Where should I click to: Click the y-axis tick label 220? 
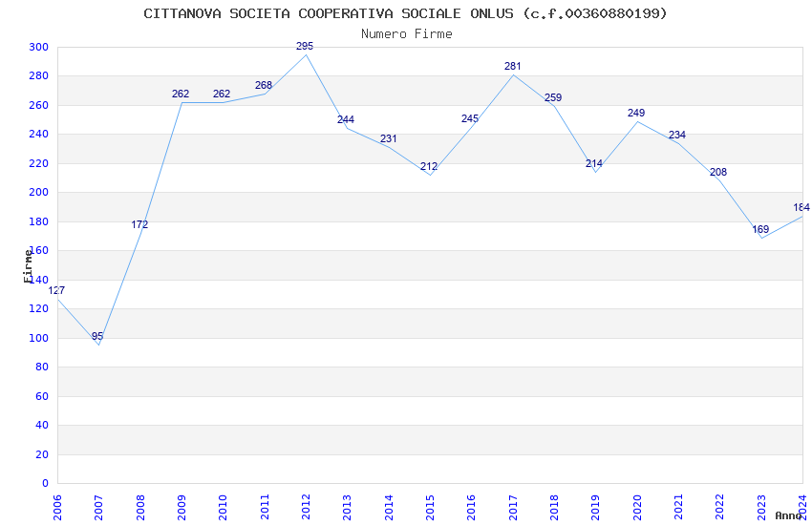point(39,163)
